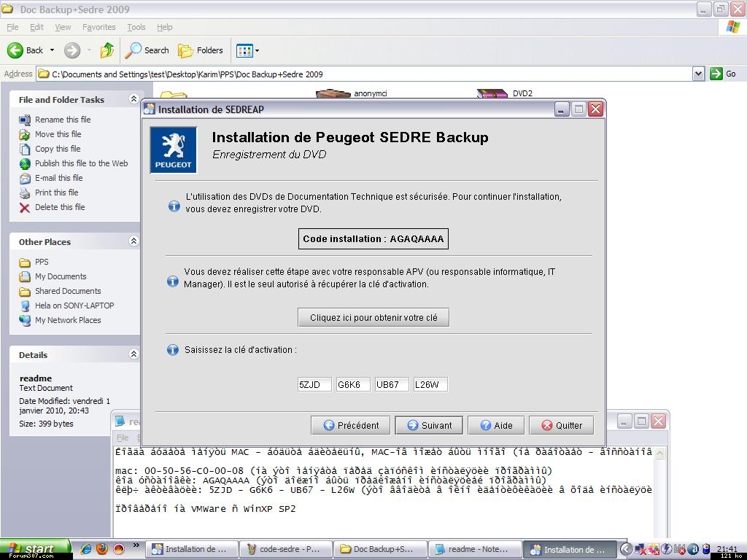The width and height of the screenshot is (747, 560).
Task: Click Rename this file
Action: [63, 120]
